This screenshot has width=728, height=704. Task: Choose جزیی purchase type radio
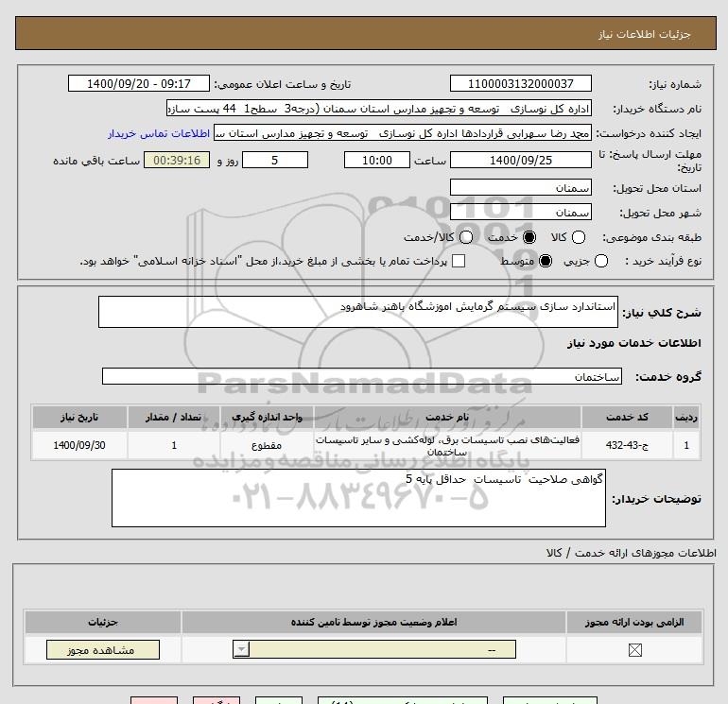pos(600,261)
